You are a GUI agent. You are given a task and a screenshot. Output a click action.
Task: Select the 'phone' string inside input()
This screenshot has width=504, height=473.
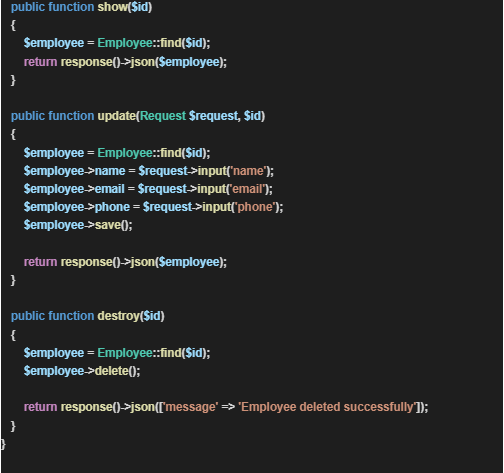click(x=256, y=207)
